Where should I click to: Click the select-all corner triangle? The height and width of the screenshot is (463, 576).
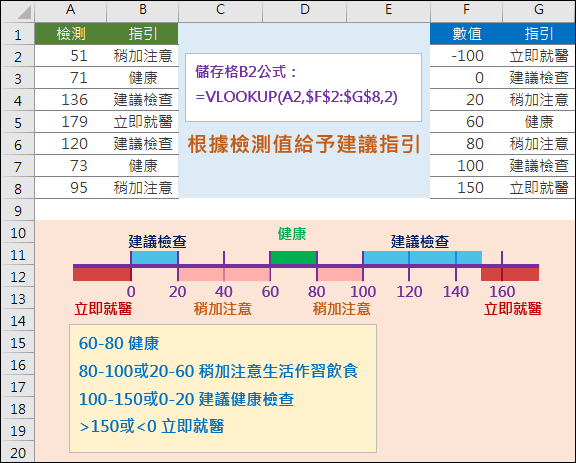[18, 11]
